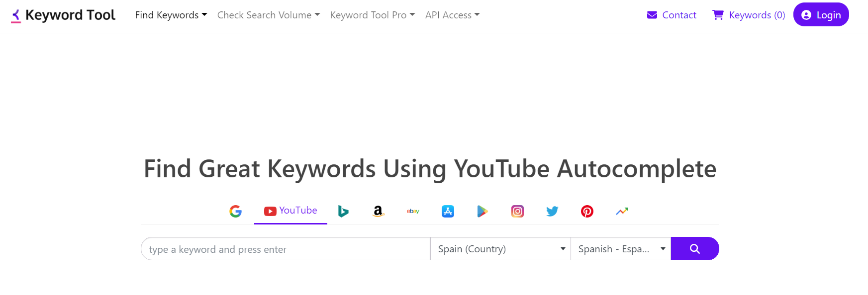Switch to the Bing keyword tab
868x295 pixels.
point(343,211)
